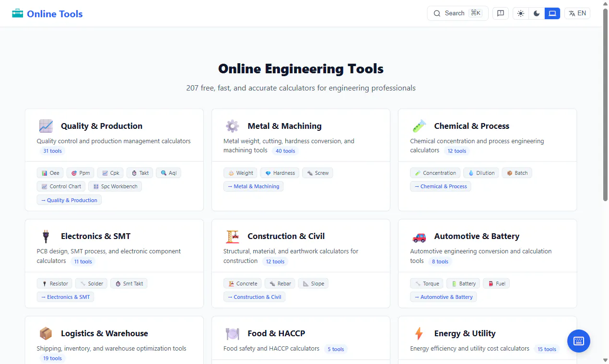Image resolution: width=609 pixels, height=364 pixels.
Task: Open the Resistor tool chip
Action: click(x=55, y=284)
